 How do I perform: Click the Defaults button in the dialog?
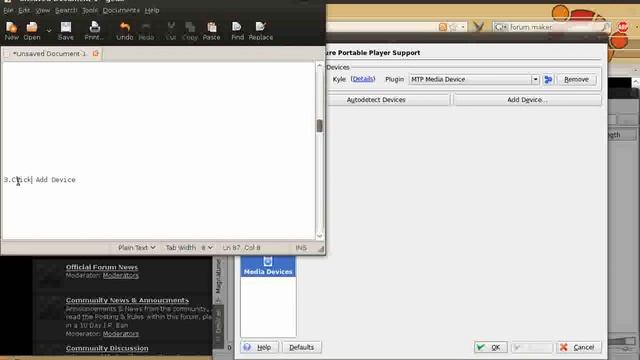click(x=301, y=347)
